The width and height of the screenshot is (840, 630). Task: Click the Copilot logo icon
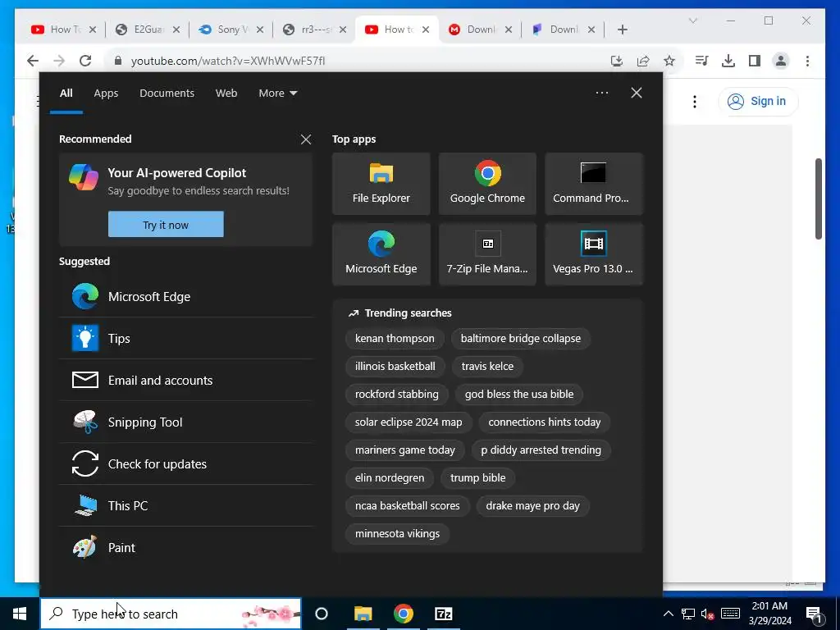[x=84, y=177]
